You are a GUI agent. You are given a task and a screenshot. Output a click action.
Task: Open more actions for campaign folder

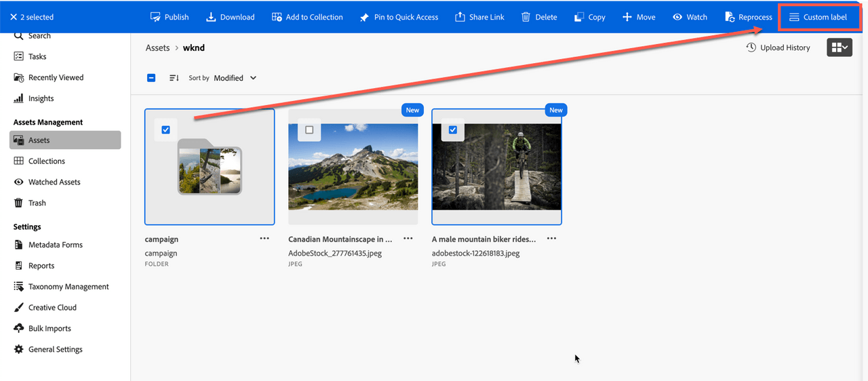click(x=264, y=239)
